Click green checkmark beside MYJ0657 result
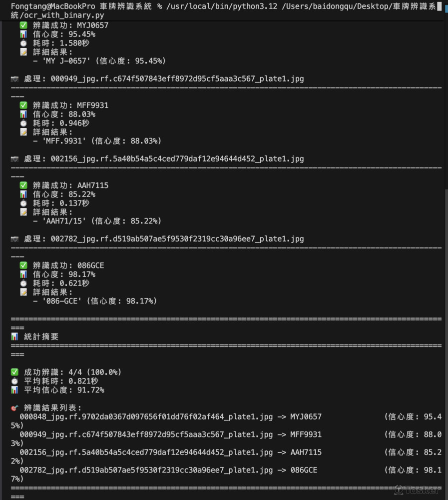448x500 pixels. [x=23, y=25]
